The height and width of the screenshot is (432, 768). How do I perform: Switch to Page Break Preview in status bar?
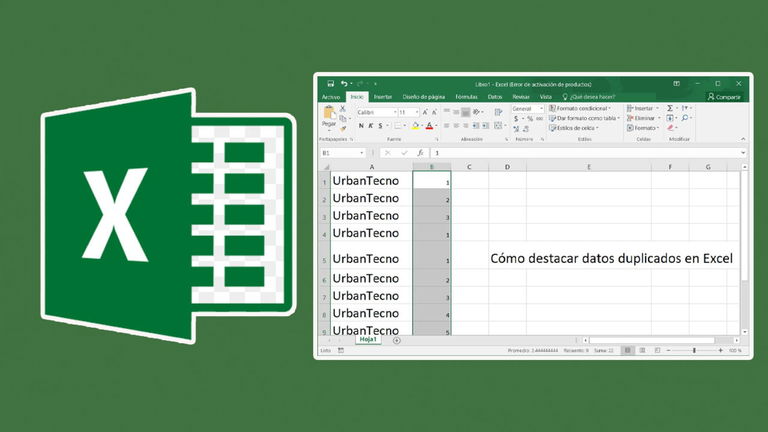657,351
